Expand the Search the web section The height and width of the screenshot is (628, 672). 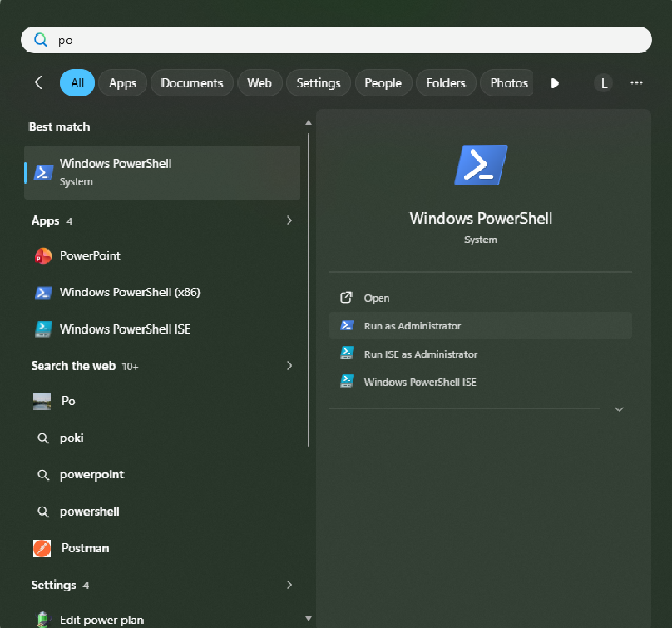(289, 366)
